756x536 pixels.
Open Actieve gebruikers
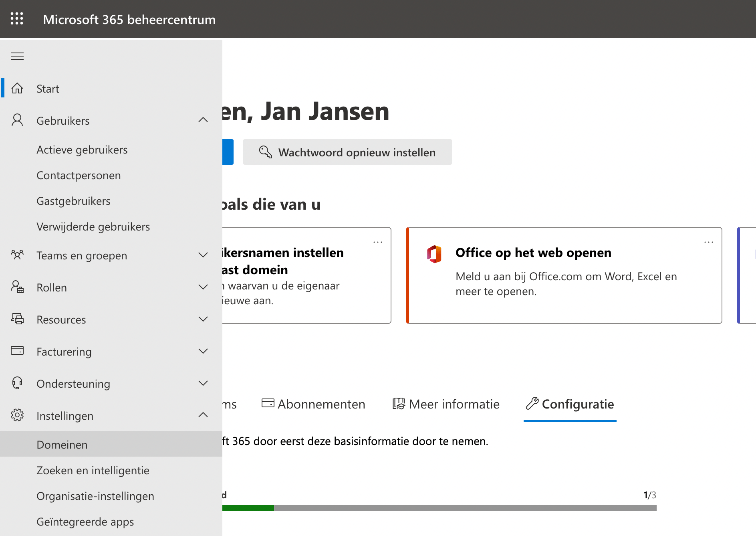tap(82, 150)
